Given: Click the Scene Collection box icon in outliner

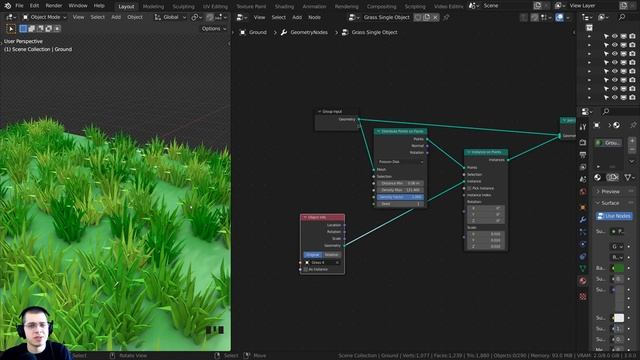Looking at the screenshot, I should pos(589,27).
